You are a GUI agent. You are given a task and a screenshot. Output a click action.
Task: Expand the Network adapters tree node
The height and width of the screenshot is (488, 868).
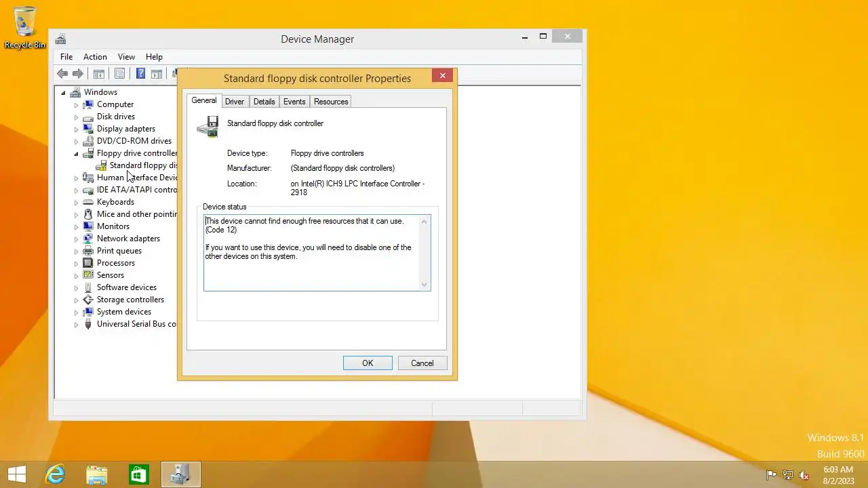76,239
